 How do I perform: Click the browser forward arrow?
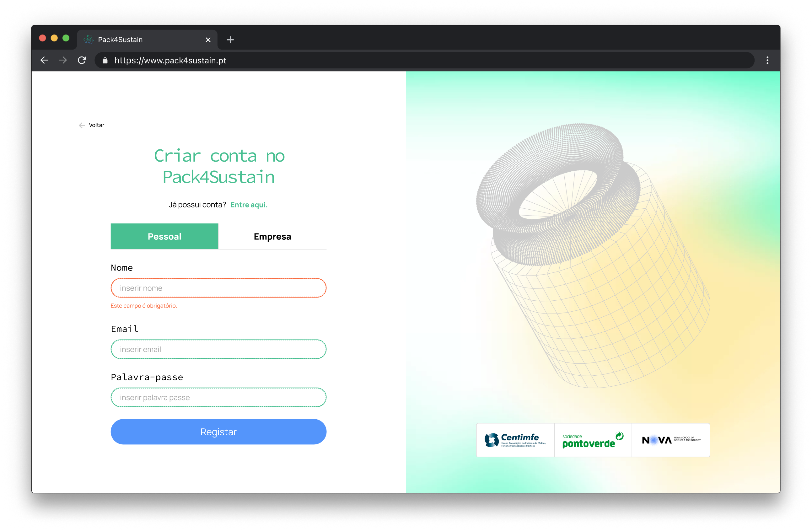coord(63,60)
